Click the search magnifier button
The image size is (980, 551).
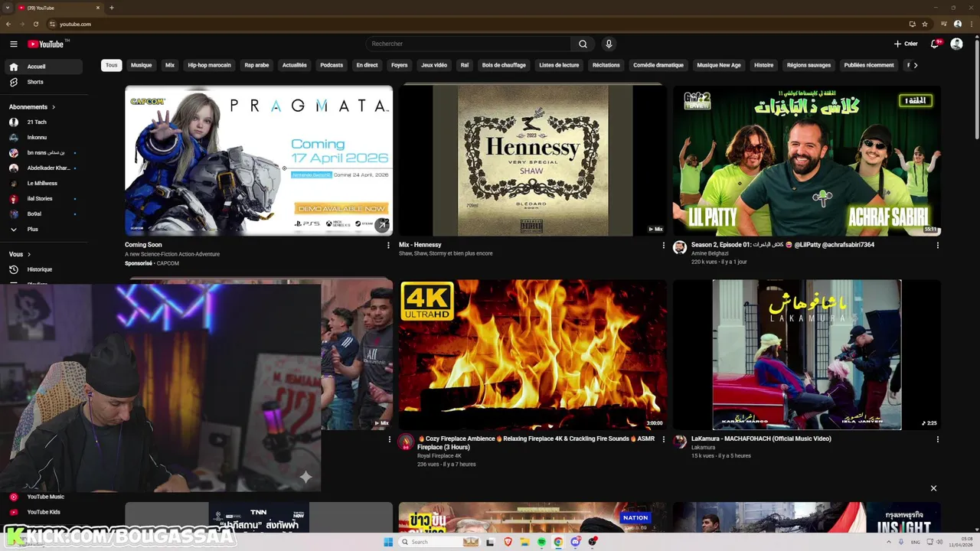pyautogui.click(x=583, y=44)
